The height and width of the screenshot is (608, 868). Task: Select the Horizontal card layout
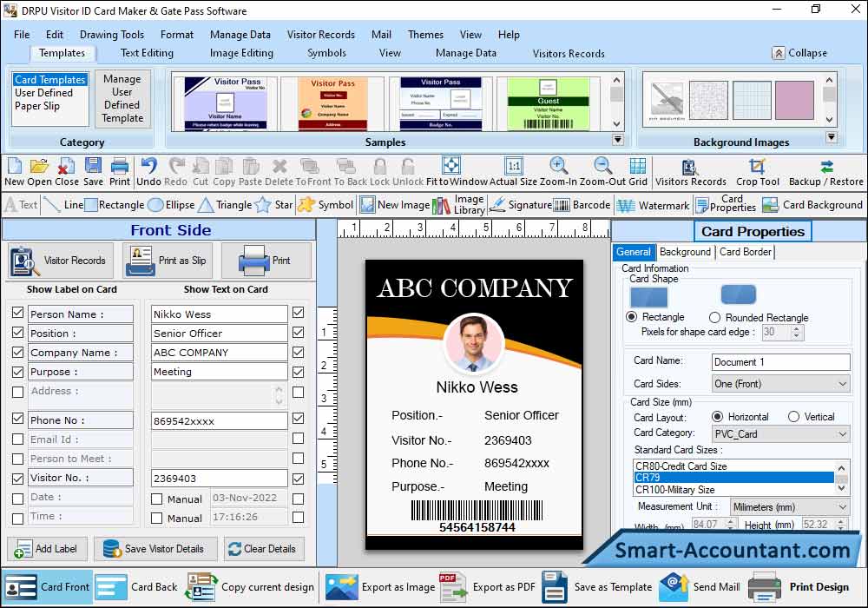pyautogui.click(x=718, y=416)
